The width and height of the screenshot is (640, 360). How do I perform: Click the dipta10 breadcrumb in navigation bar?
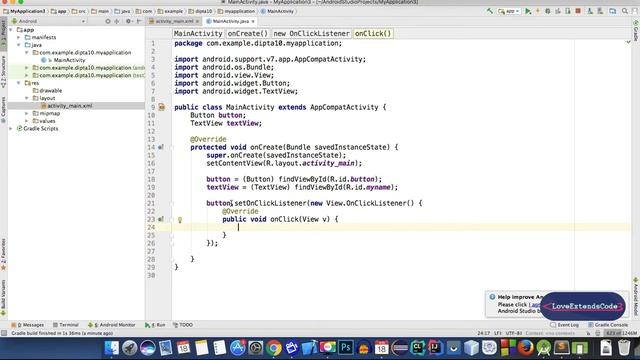(x=200, y=11)
